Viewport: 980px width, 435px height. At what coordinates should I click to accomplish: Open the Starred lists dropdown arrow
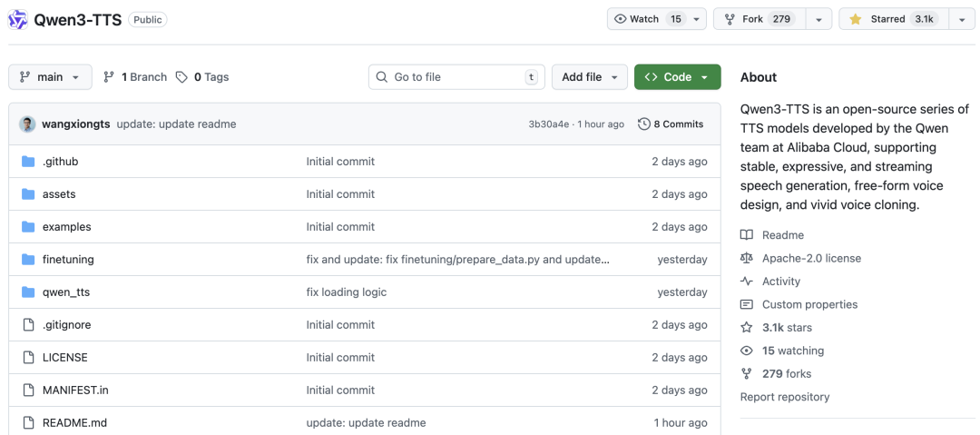962,19
